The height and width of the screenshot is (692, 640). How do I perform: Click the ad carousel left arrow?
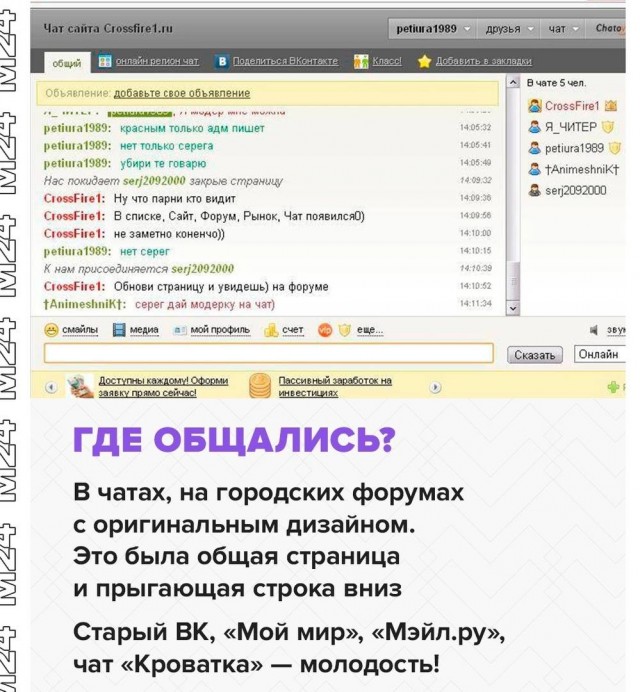51,387
